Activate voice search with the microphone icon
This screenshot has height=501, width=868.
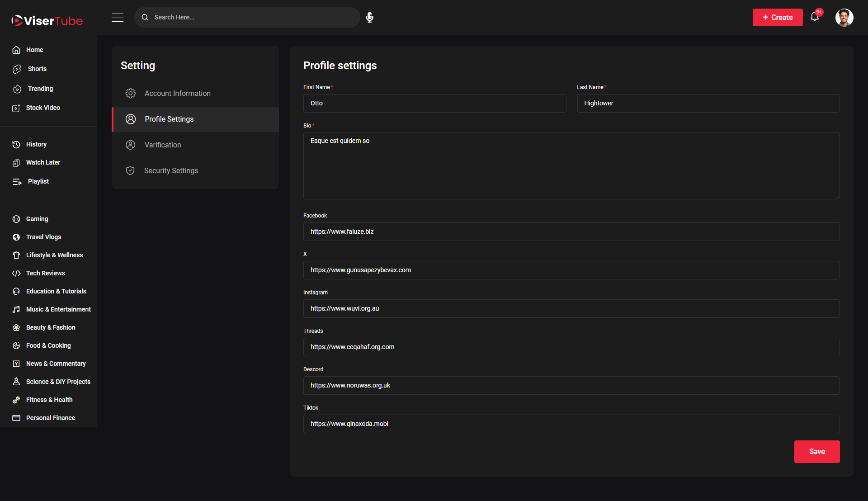click(369, 17)
